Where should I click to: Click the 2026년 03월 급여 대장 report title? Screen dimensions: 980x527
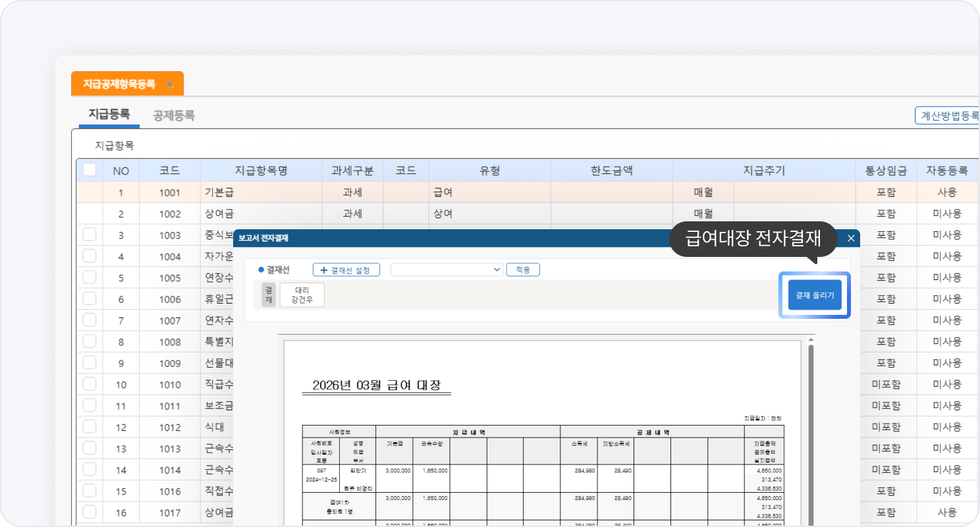[377, 385]
